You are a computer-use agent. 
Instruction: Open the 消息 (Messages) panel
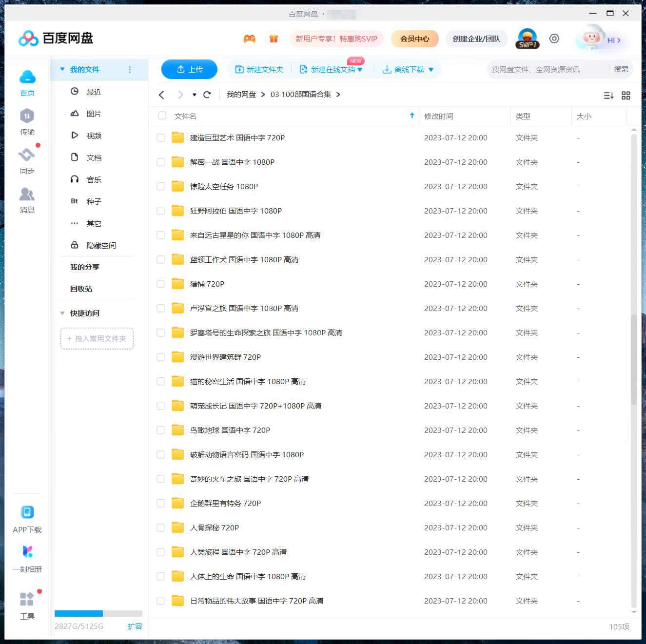pyautogui.click(x=27, y=200)
